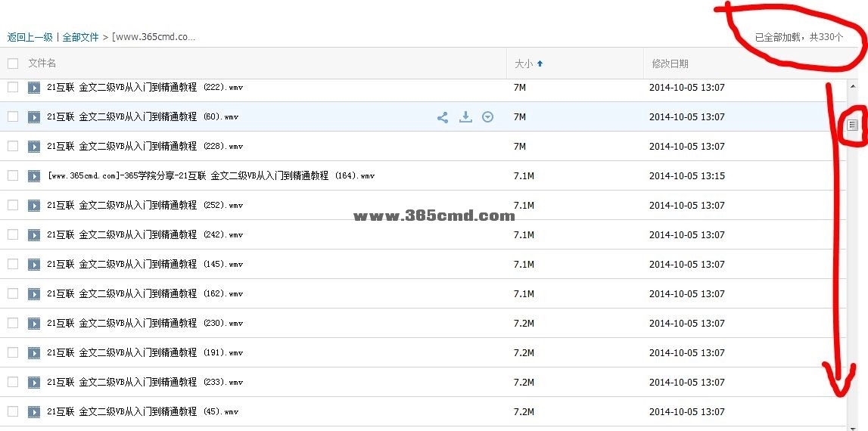Click video icon beside file (164).wmv
Viewport: 868px width, 431px height.
click(x=34, y=176)
